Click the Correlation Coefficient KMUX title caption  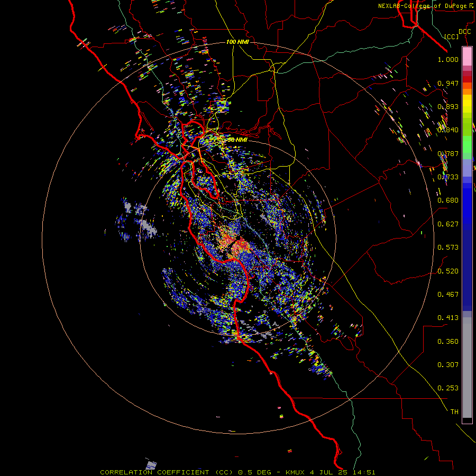(237, 472)
